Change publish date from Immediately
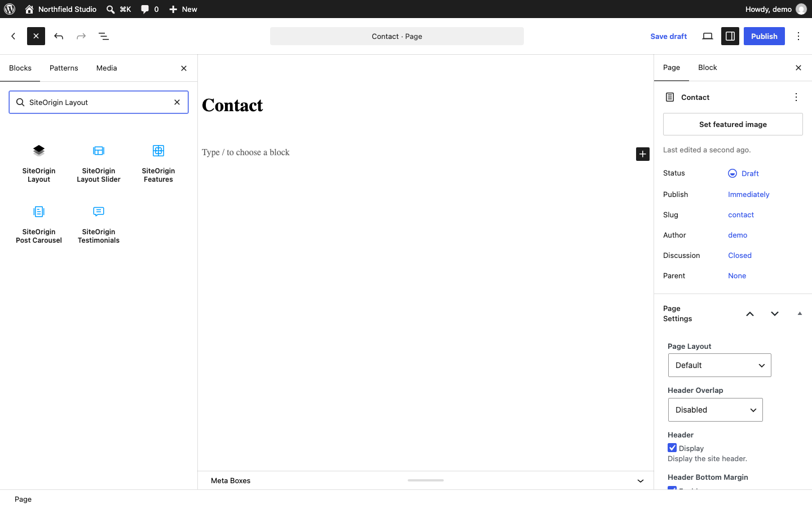The height and width of the screenshot is (508, 812). click(x=749, y=194)
